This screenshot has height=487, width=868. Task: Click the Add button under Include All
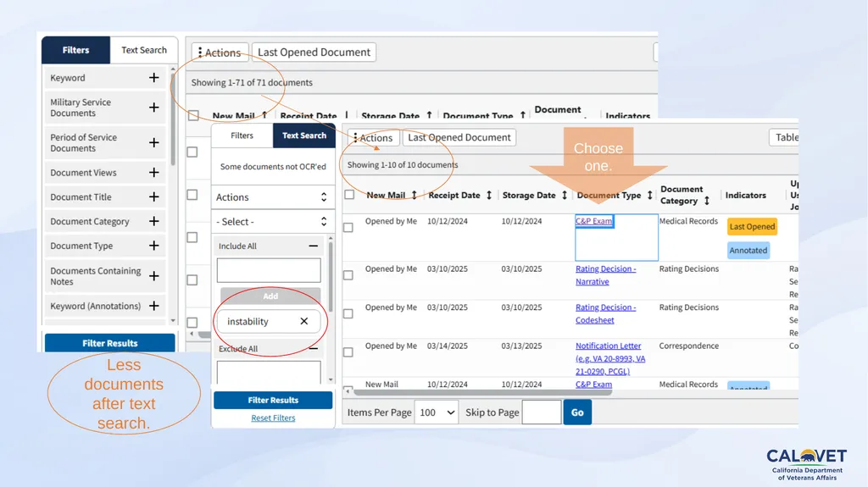(x=270, y=296)
